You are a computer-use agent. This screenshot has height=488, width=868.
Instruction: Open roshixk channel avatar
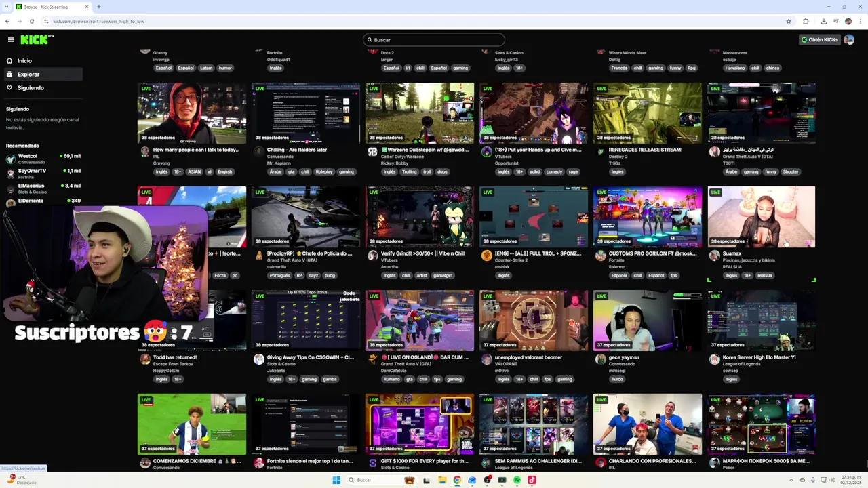486,256
